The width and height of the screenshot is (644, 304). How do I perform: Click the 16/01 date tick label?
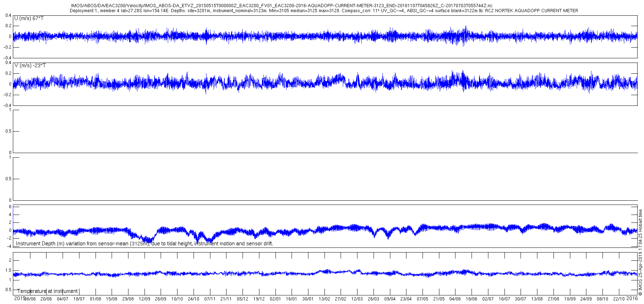(292, 299)
